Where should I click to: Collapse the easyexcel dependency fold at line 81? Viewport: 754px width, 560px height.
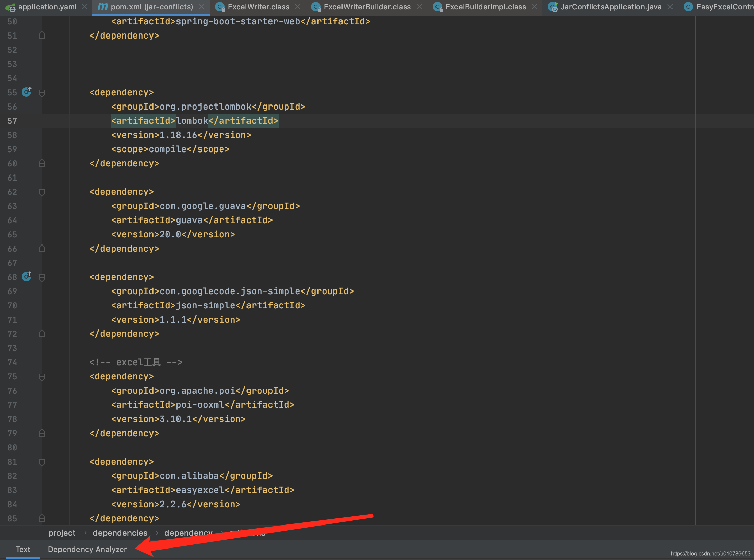(x=42, y=462)
